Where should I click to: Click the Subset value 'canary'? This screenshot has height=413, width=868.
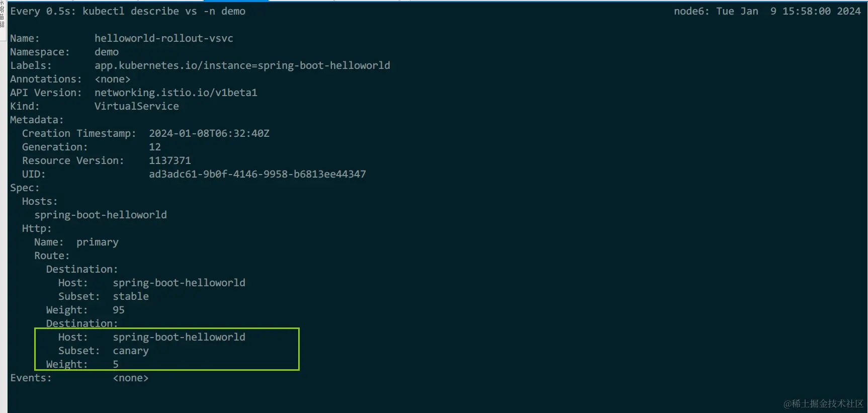(x=131, y=351)
